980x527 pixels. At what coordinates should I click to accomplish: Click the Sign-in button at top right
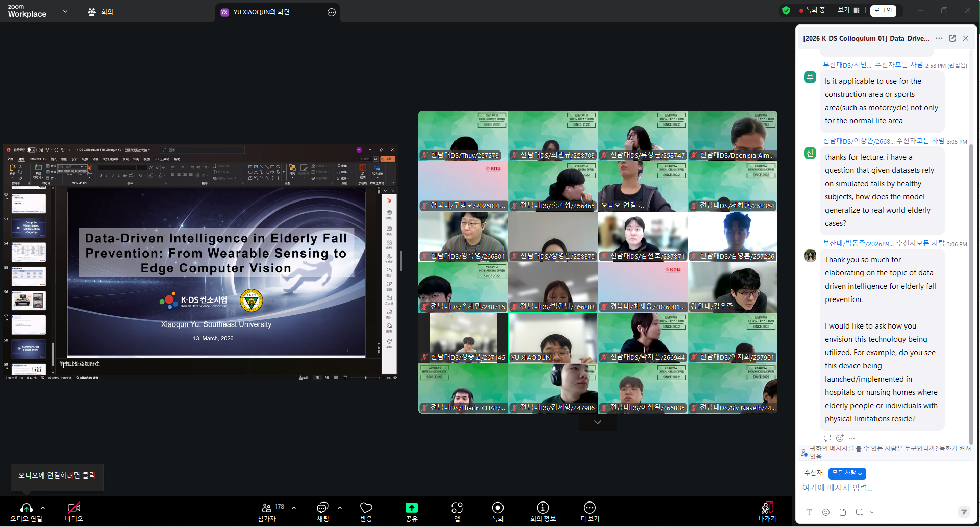tap(883, 10)
